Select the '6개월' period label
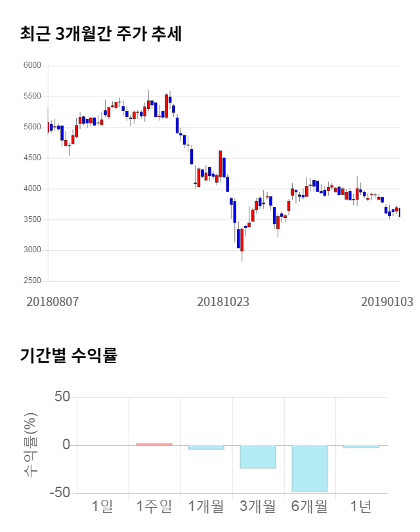The height and width of the screenshot is (532, 420). coord(310,506)
